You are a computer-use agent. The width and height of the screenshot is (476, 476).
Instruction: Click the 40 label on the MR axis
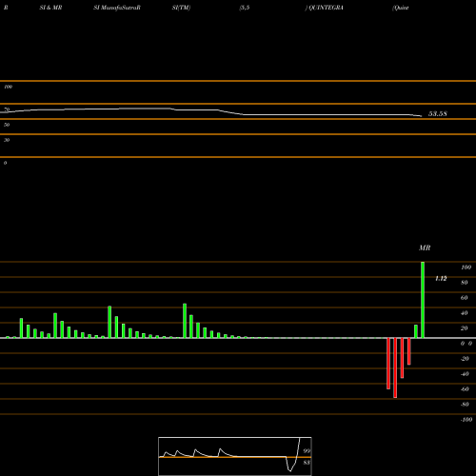click(465, 313)
